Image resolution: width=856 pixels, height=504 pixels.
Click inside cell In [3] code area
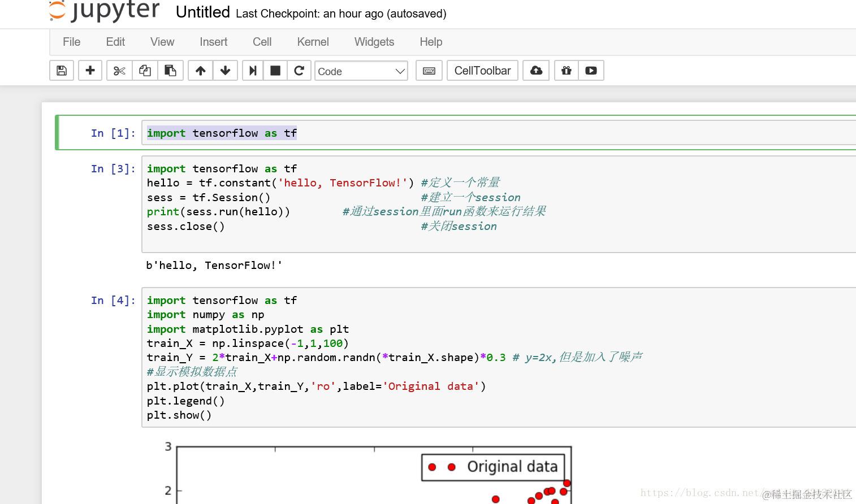click(x=499, y=204)
